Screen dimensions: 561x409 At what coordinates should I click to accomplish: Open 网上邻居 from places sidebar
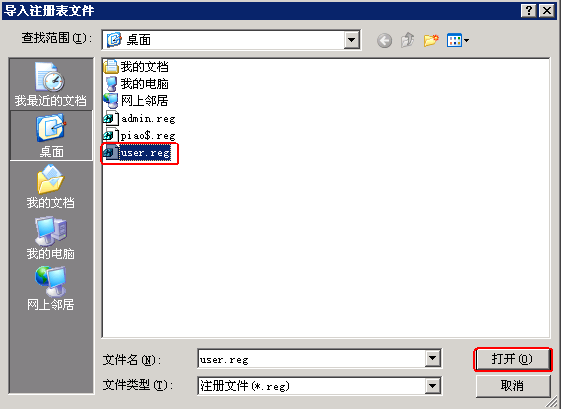pos(50,288)
